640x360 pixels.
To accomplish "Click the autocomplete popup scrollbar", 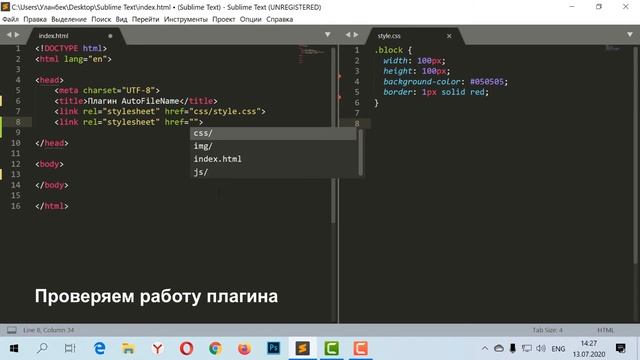I will point(360,152).
